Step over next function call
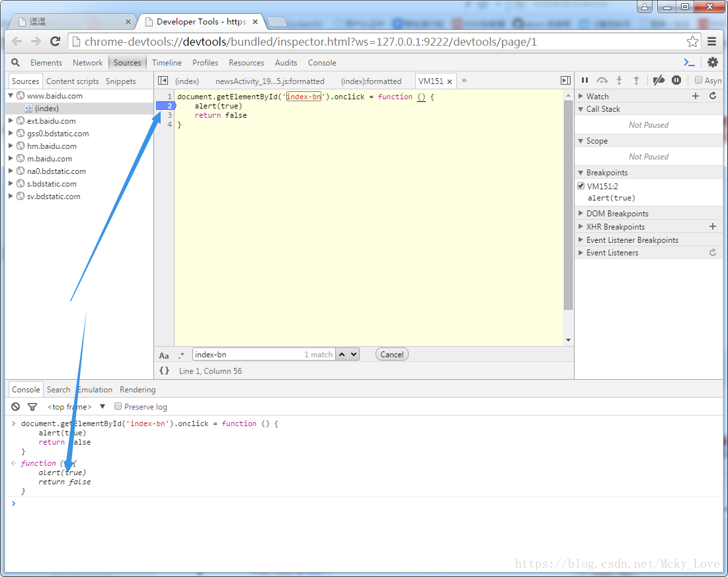 [602, 80]
